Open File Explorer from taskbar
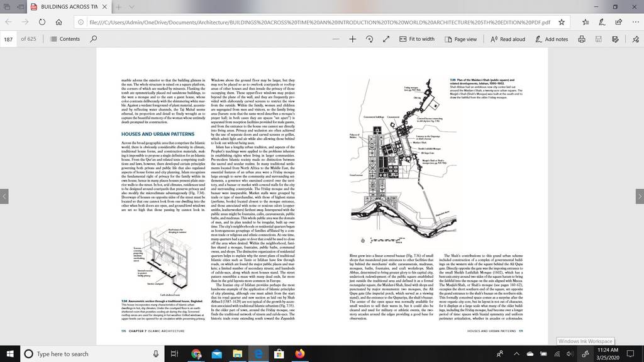The height and width of the screenshot is (362, 644). [x=237, y=354]
